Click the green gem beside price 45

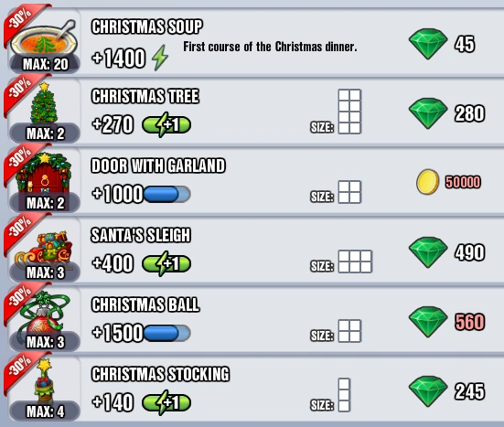pyautogui.click(x=428, y=44)
